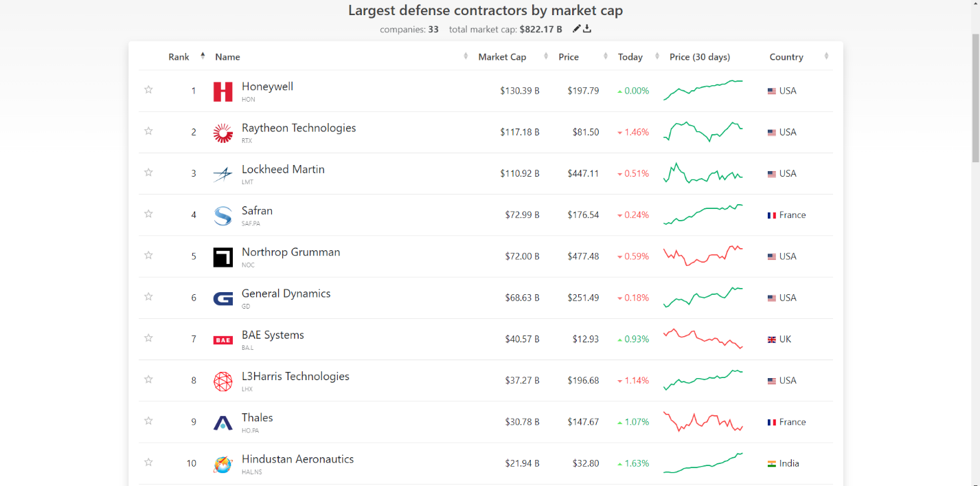Click the Raytheon Technologies logo icon
Image resolution: width=980 pixels, height=486 pixels.
[x=223, y=133]
